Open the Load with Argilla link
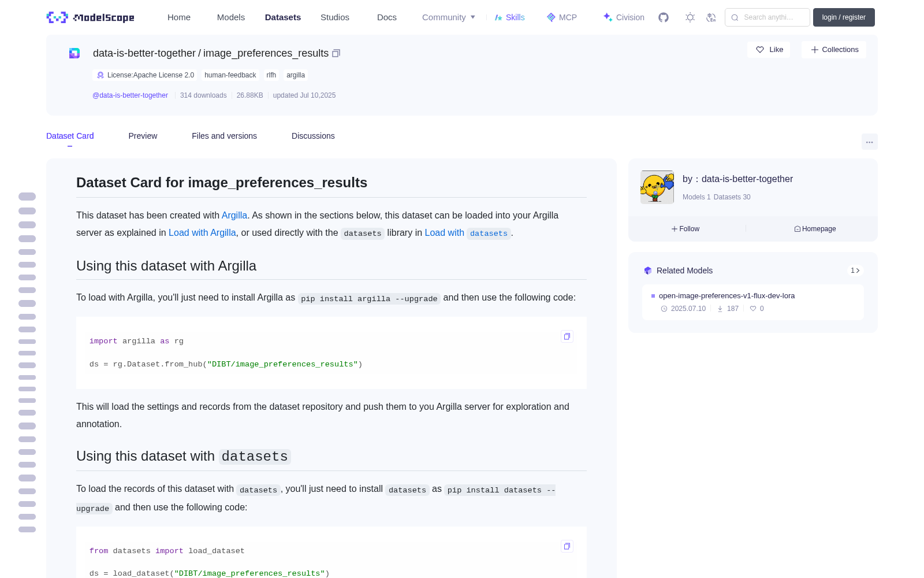The height and width of the screenshot is (578, 924). (x=202, y=232)
